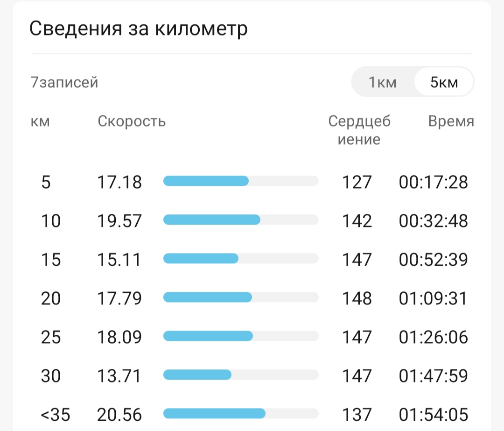The width and height of the screenshot is (504, 431).
Task: Select the 5км split toggle
Action: pos(444,82)
